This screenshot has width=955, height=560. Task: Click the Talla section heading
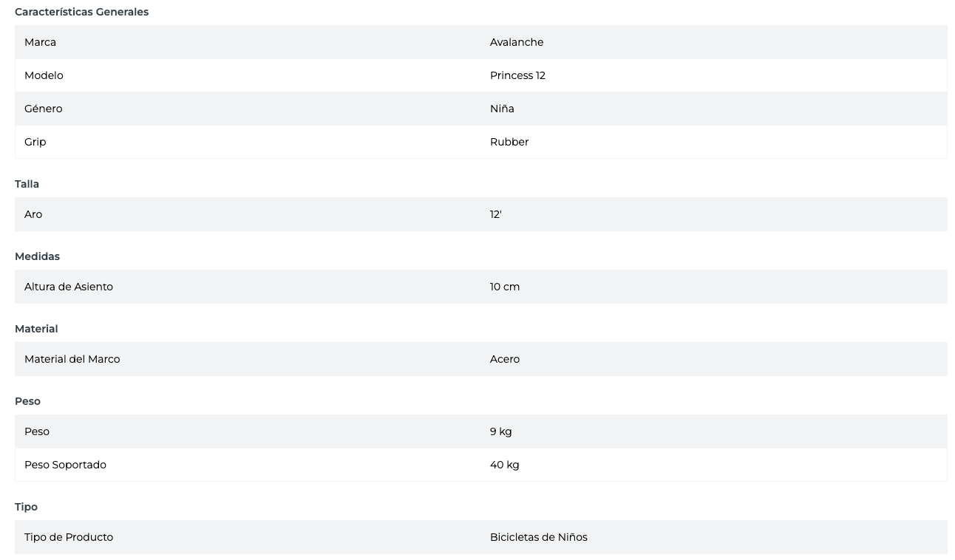tap(27, 184)
